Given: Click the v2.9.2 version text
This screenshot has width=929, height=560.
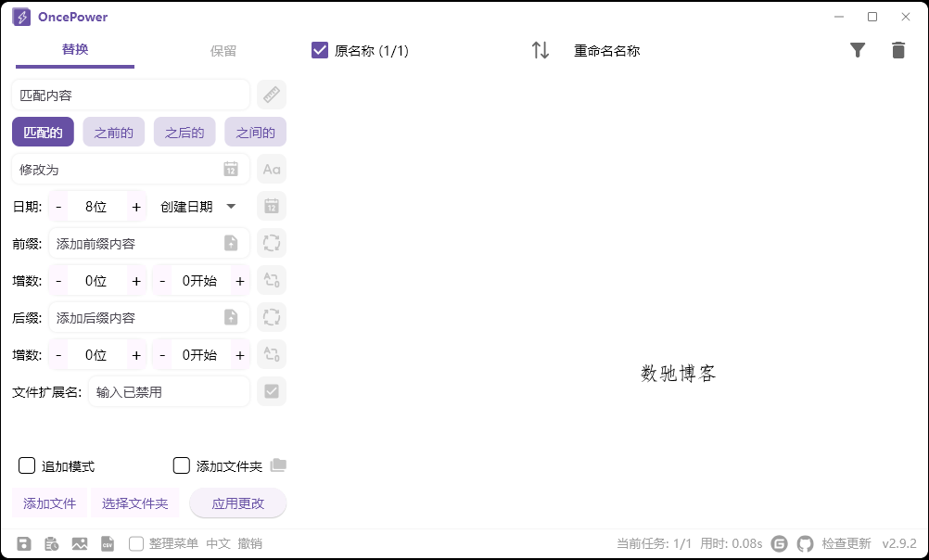Looking at the screenshot, I should pos(898,543).
